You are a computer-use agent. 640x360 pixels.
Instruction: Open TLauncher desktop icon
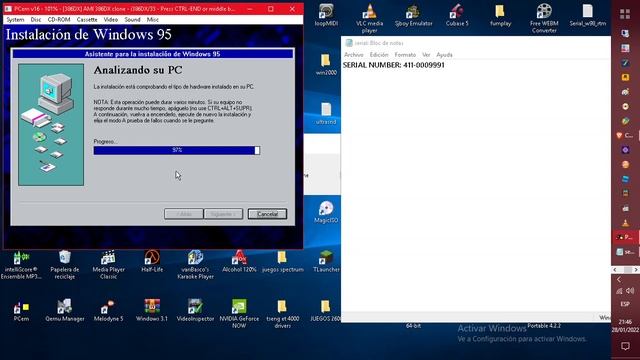point(326,261)
